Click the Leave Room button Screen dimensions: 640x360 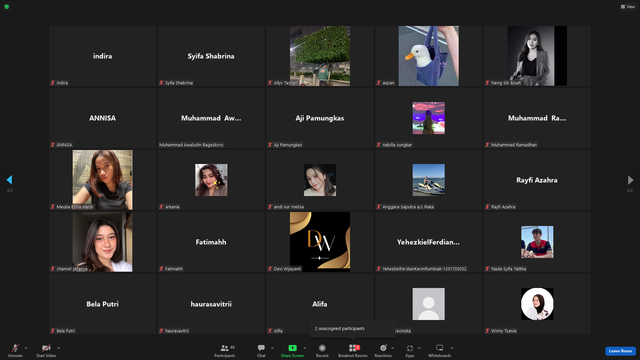point(620,351)
